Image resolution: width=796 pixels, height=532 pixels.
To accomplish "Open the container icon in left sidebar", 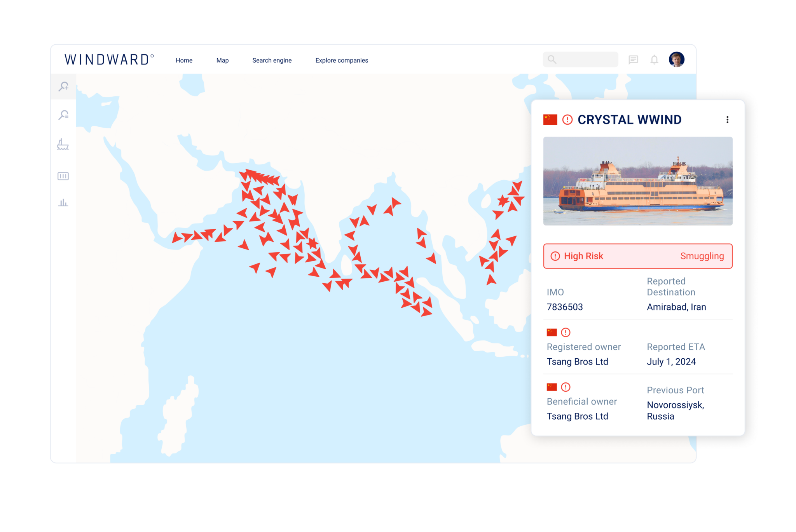I will click(63, 176).
